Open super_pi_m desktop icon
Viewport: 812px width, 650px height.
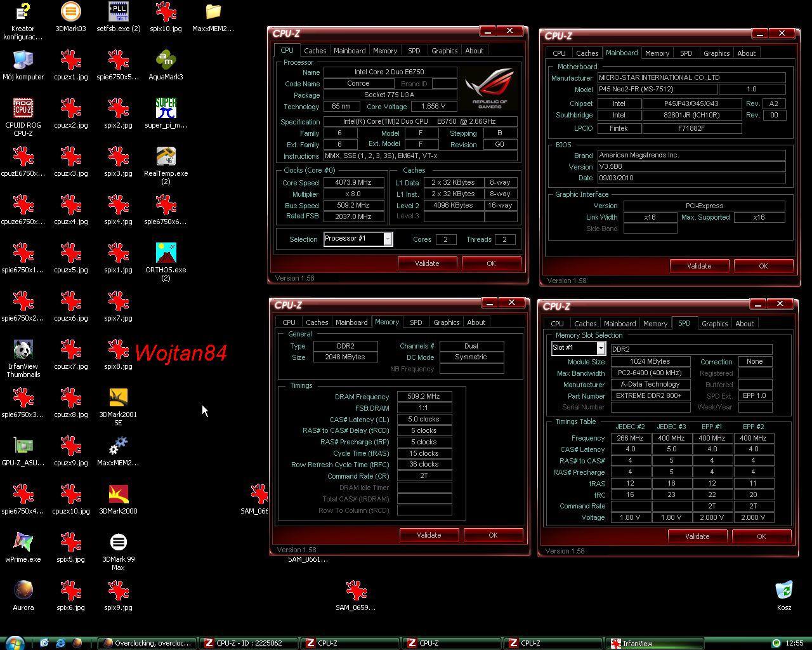166,113
